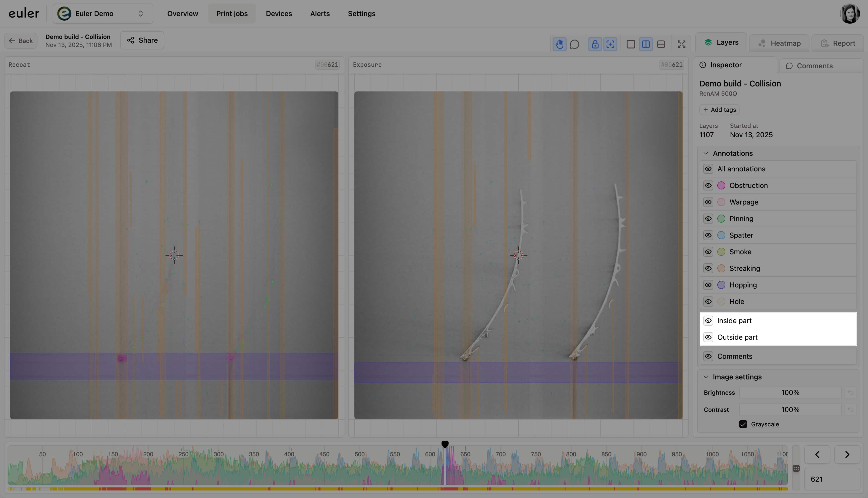Go to next layer with right arrow
This screenshot has width=868, height=498.
tap(847, 455)
